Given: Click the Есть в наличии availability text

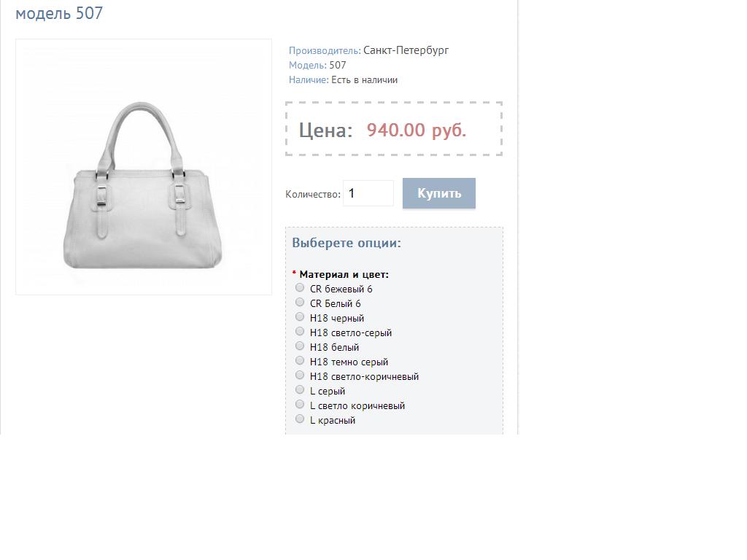Looking at the screenshot, I should click(365, 80).
